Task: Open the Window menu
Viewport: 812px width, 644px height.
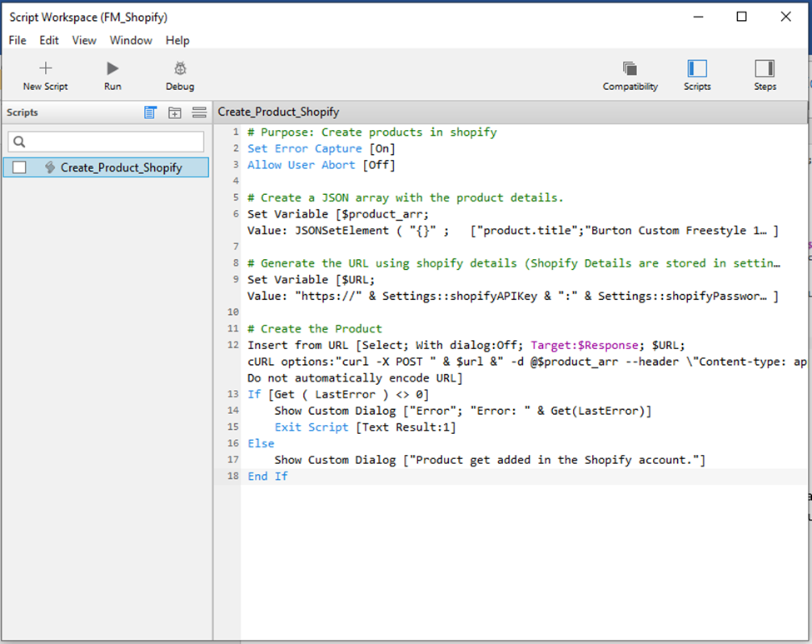Action: [x=131, y=40]
